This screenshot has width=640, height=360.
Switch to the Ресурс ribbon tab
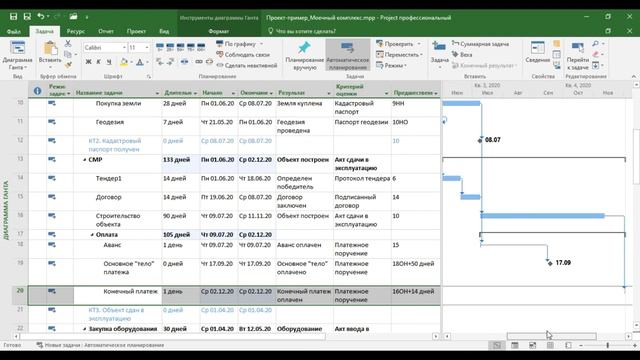(x=76, y=31)
